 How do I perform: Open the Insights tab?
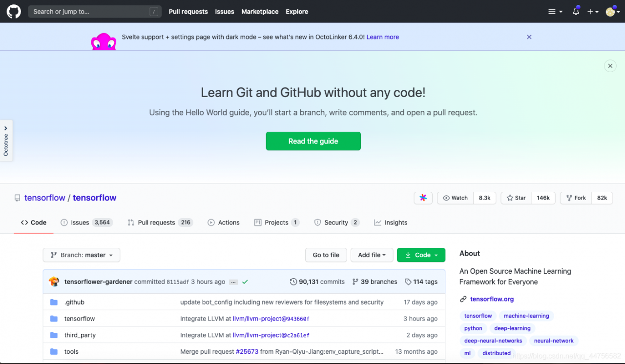click(391, 222)
